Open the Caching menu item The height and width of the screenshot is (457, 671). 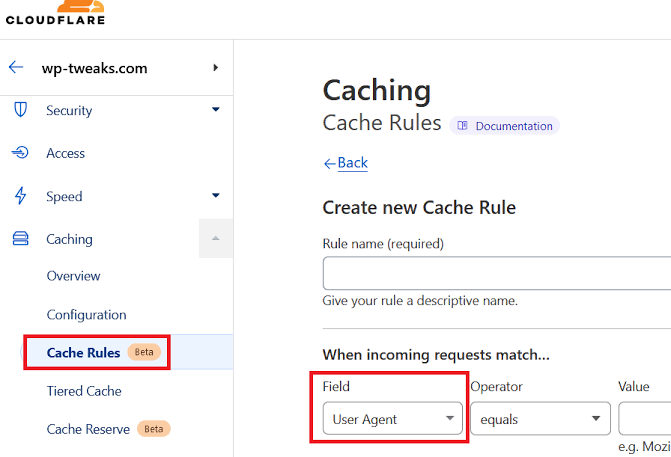click(x=69, y=239)
